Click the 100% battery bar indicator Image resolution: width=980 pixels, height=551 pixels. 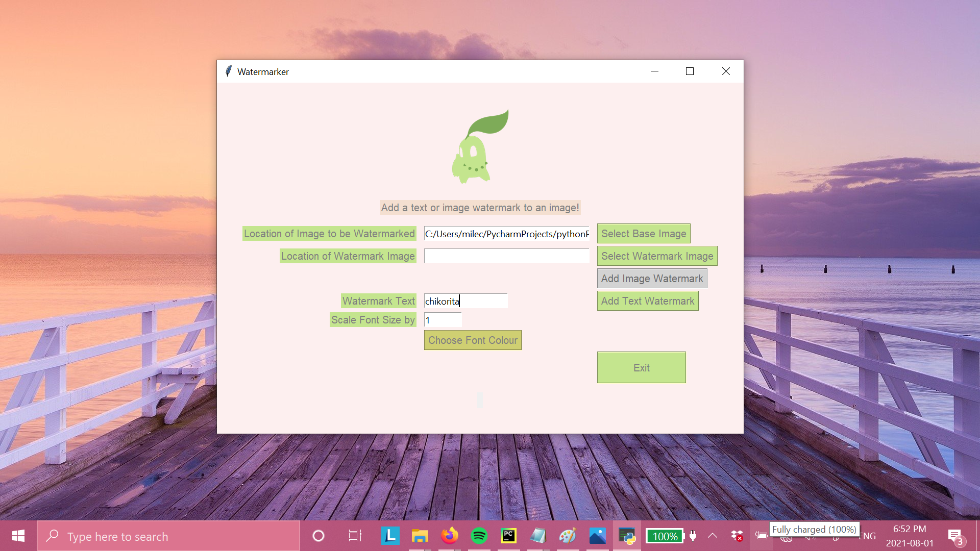click(665, 536)
